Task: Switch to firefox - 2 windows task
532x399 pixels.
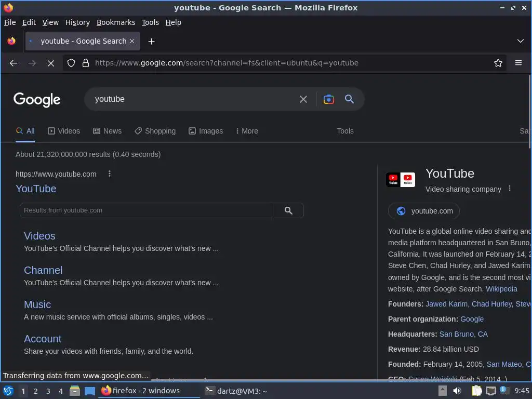Action: point(149,391)
